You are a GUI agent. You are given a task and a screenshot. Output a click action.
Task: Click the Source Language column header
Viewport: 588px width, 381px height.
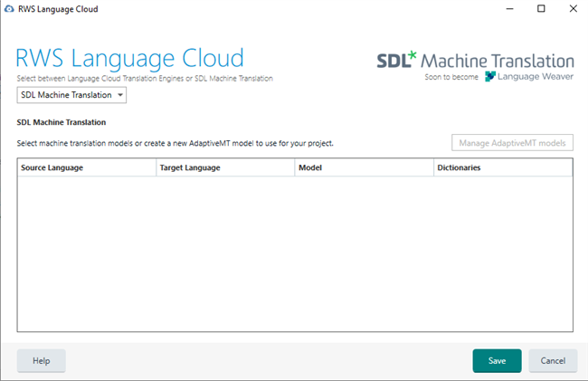click(87, 167)
